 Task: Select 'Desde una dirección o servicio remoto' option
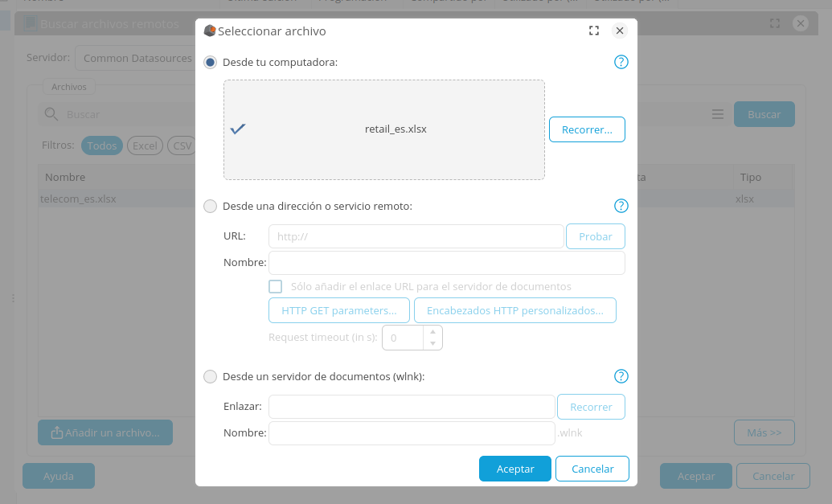click(211, 206)
